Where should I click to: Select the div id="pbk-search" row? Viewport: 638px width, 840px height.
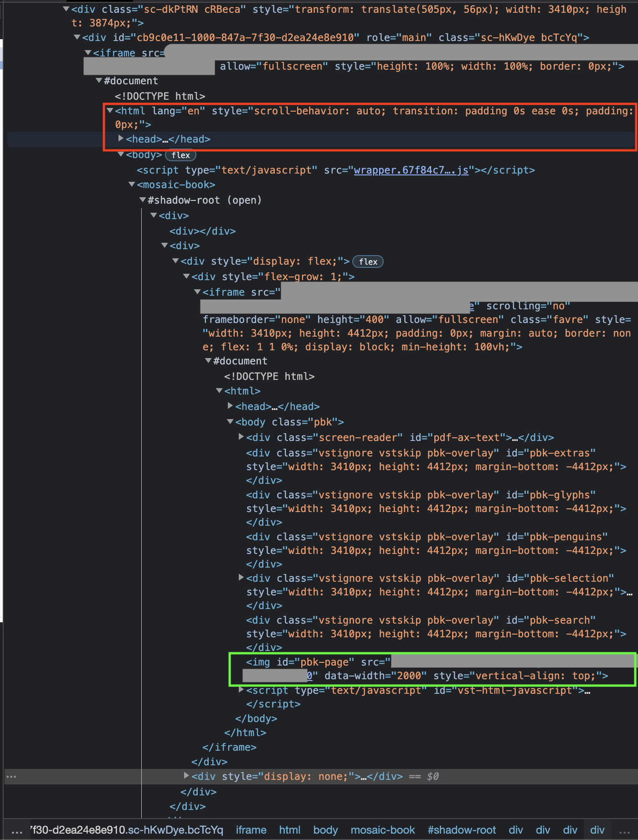[x=436, y=634]
